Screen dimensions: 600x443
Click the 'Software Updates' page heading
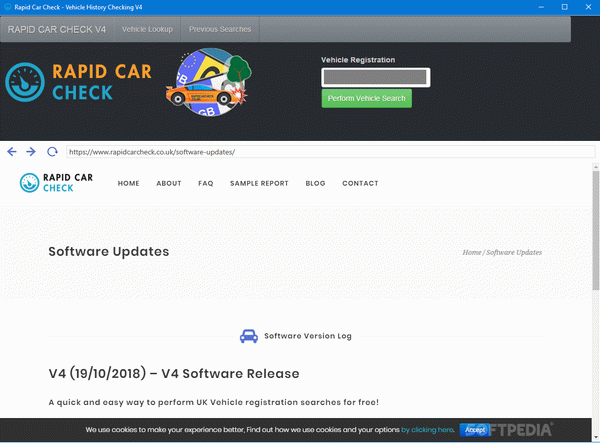coord(109,251)
